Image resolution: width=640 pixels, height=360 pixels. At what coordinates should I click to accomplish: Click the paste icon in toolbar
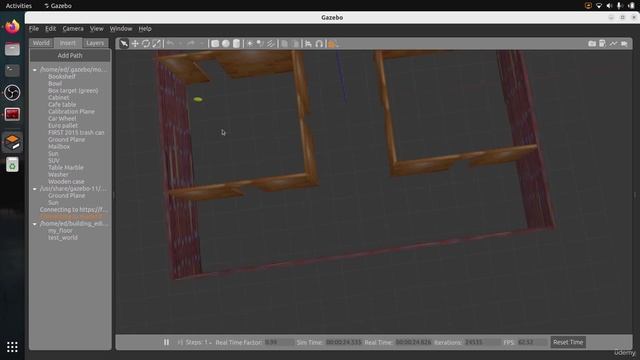pyautogui.click(x=296, y=44)
